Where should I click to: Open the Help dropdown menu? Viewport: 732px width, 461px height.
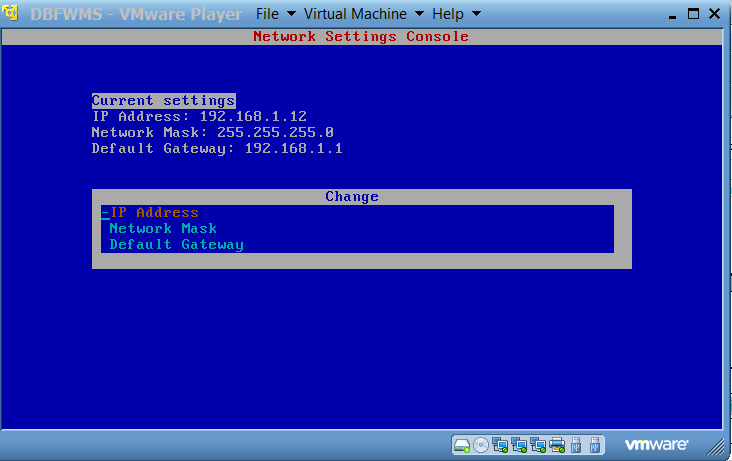click(456, 14)
